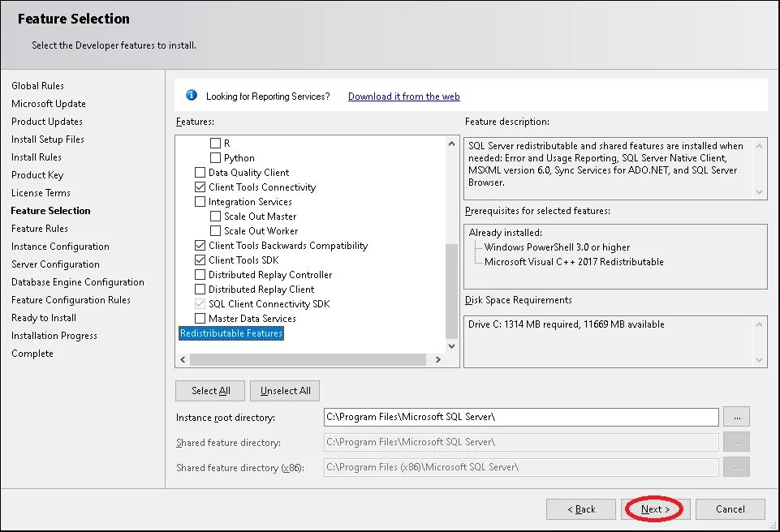Click the Select All button
This screenshot has height=532, width=780.
point(210,391)
